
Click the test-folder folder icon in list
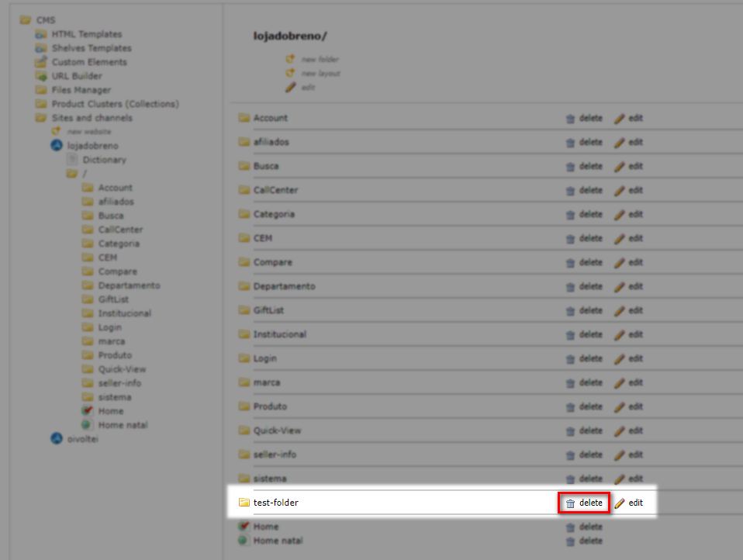click(244, 503)
